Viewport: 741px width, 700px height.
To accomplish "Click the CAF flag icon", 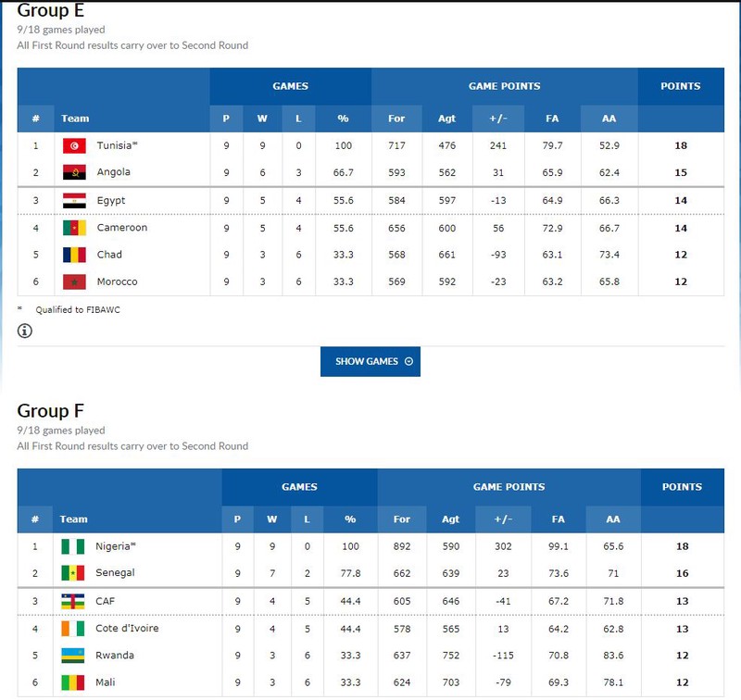I will [73, 601].
